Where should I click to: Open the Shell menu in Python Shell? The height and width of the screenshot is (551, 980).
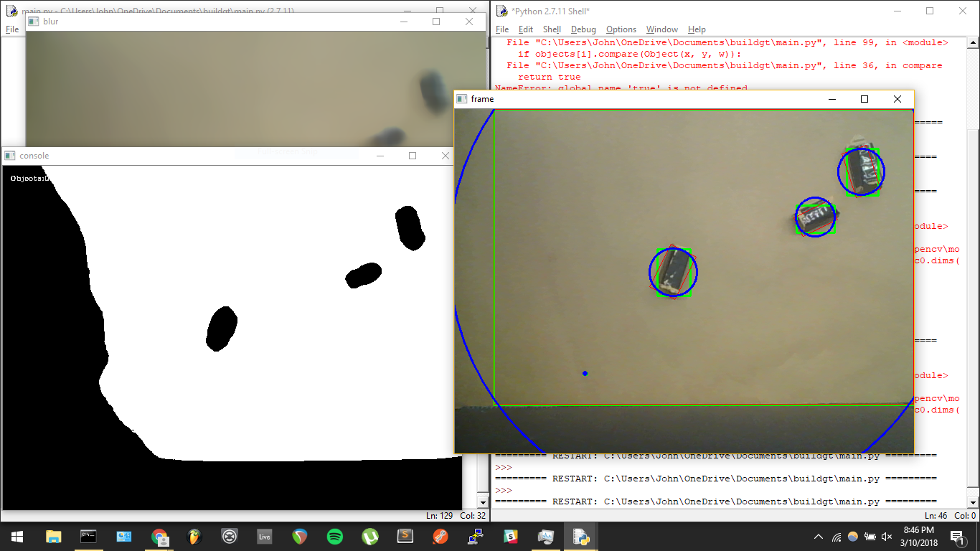coord(552,29)
